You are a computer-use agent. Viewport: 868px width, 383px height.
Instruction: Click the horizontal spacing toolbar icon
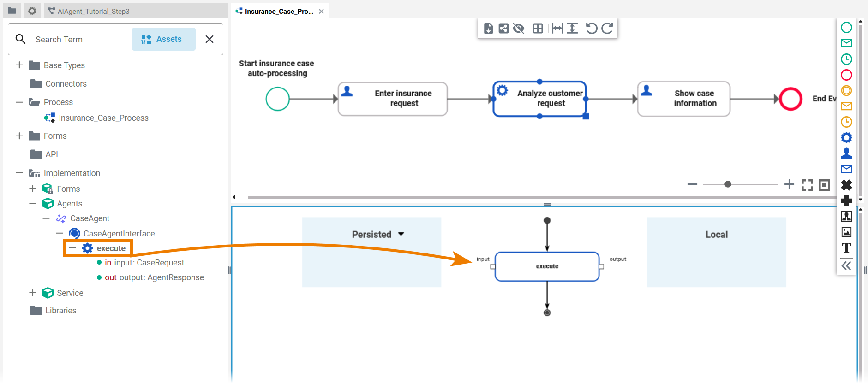coord(557,29)
